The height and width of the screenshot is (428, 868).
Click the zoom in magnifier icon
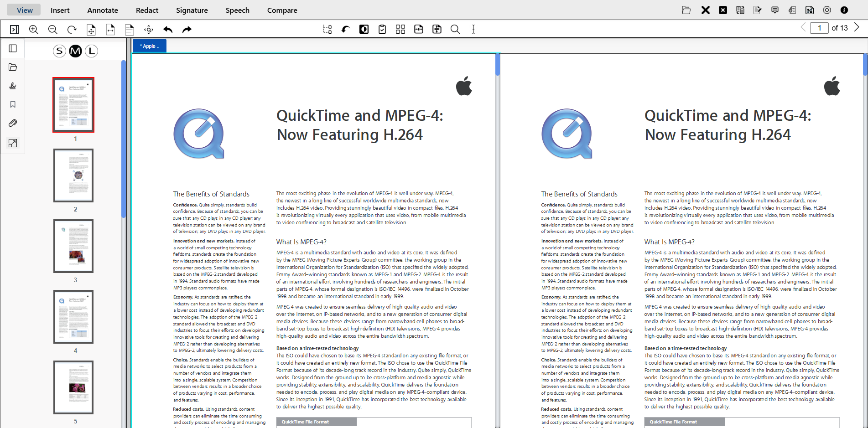pos(34,30)
